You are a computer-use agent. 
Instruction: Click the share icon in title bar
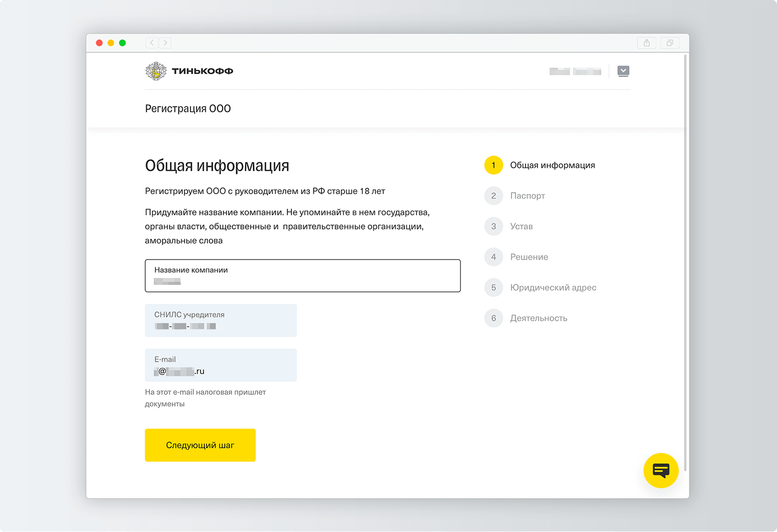point(647,43)
